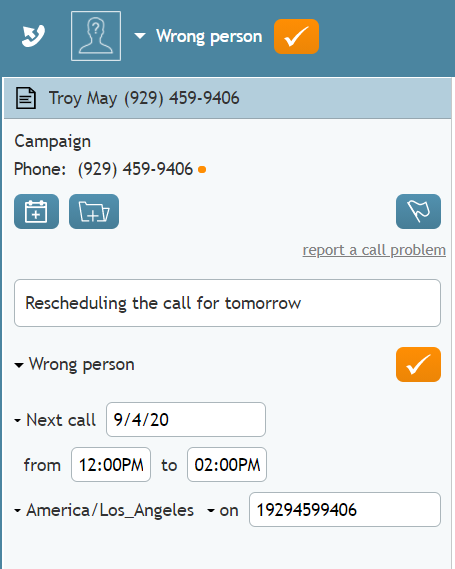
Task: Click the add-to-folder icon button
Action: pyautogui.click(x=94, y=212)
